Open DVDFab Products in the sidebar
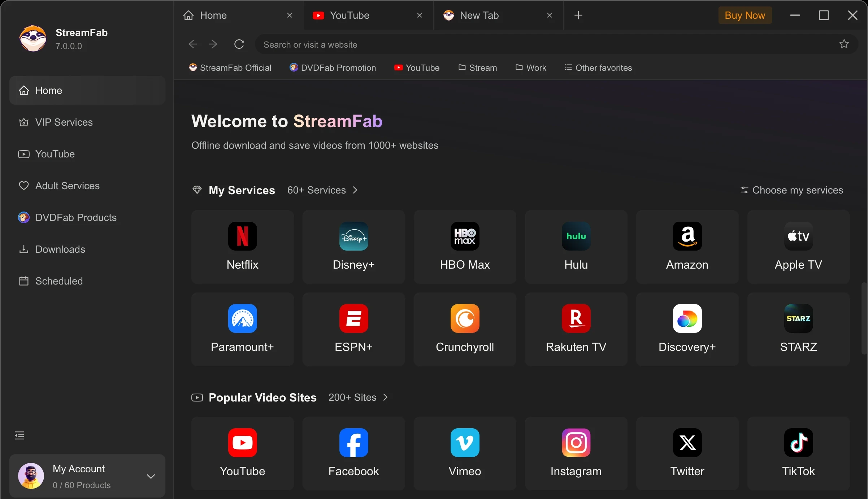 coord(87,217)
